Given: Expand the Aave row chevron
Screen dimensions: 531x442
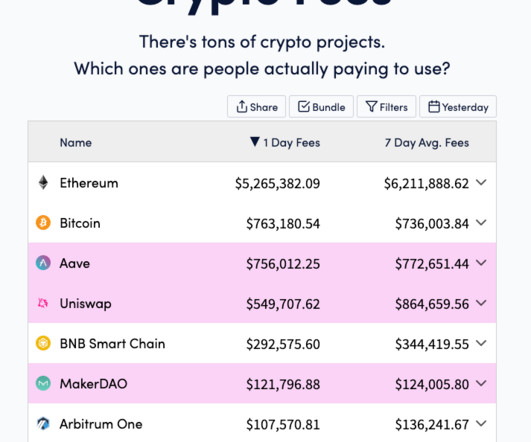Looking at the screenshot, I should [481, 263].
